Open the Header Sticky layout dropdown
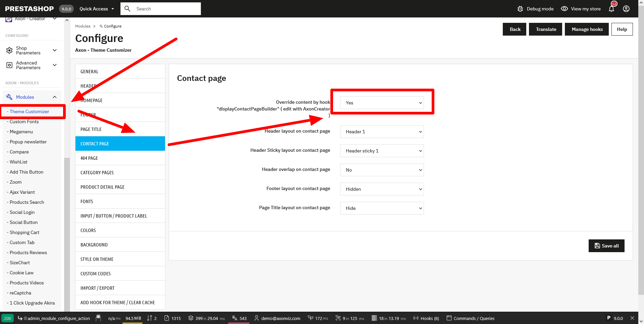Screen dimensions: 644x324 pos(382,151)
